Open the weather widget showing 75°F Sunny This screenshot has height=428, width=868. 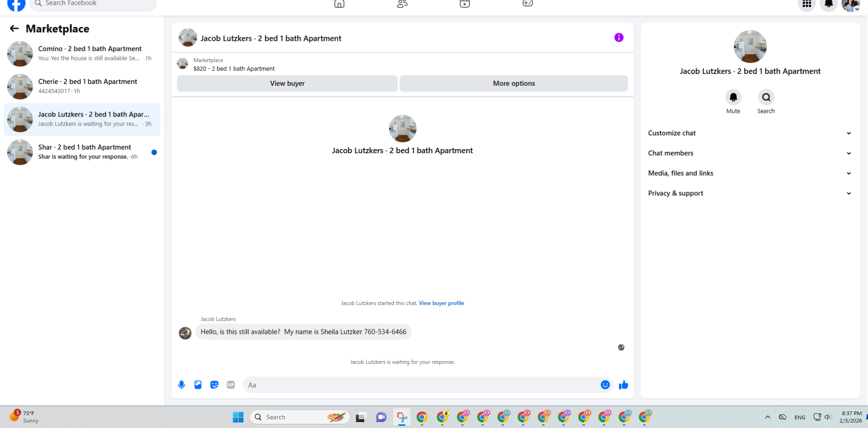(24, 417)
